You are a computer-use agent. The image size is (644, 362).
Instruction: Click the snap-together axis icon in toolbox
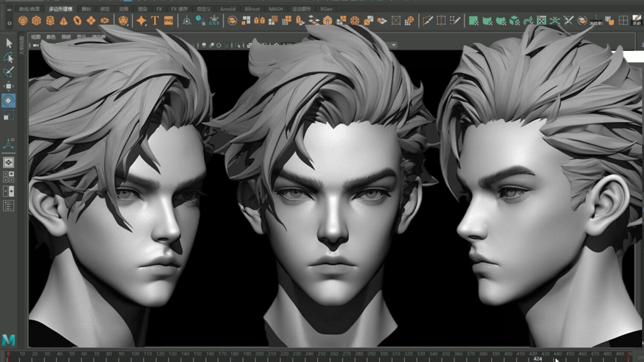(9, 143)
